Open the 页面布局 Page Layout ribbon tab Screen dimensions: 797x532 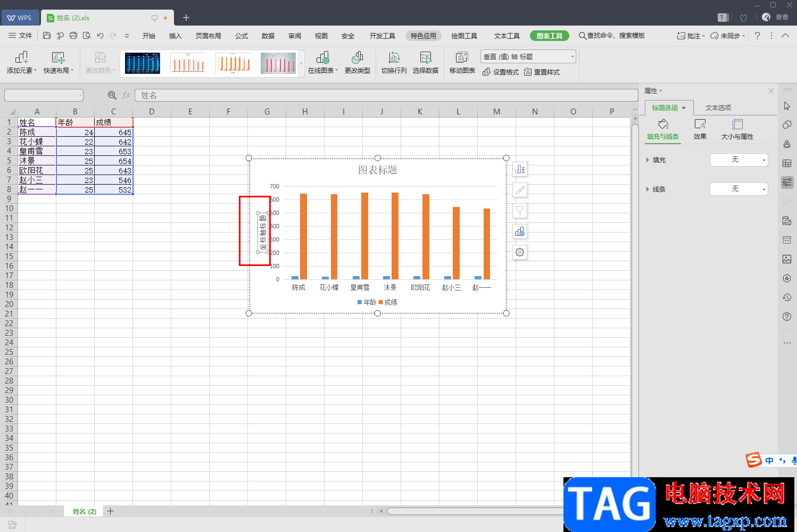(x=208, y=36)
